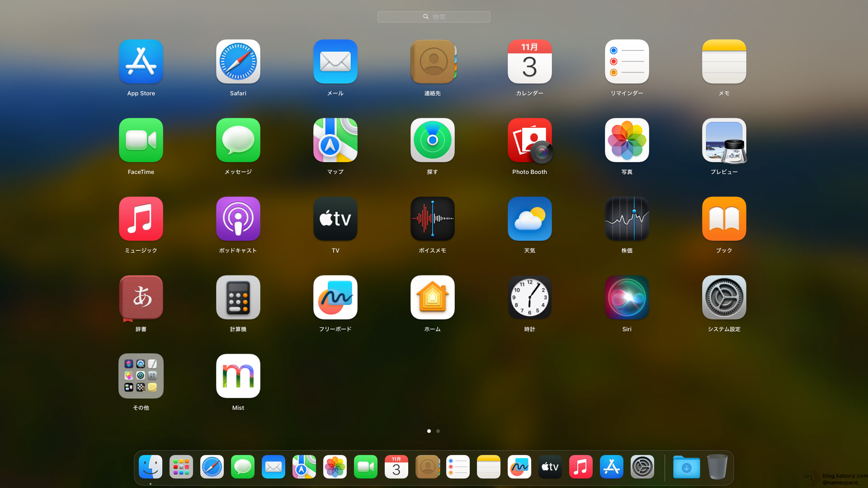Viewport: 868px width, 488px height.
Task: Open the その他 app folder
Action: (x=141, y=375)
